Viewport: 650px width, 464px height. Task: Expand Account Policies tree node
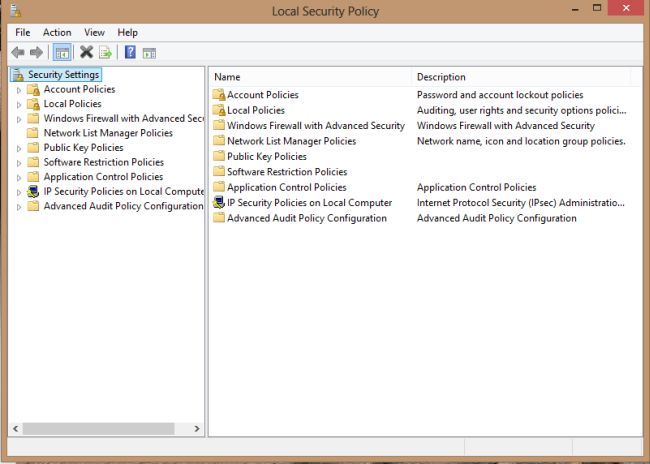[19, 90]
